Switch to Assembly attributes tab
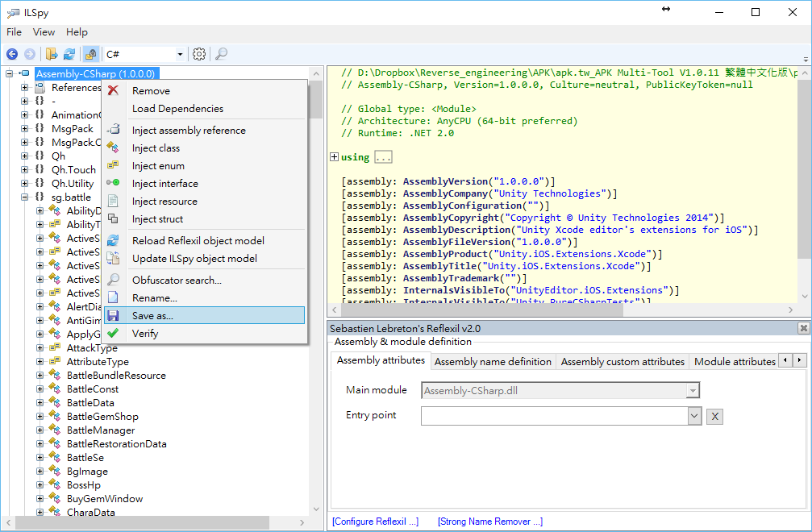 (381, 360)
